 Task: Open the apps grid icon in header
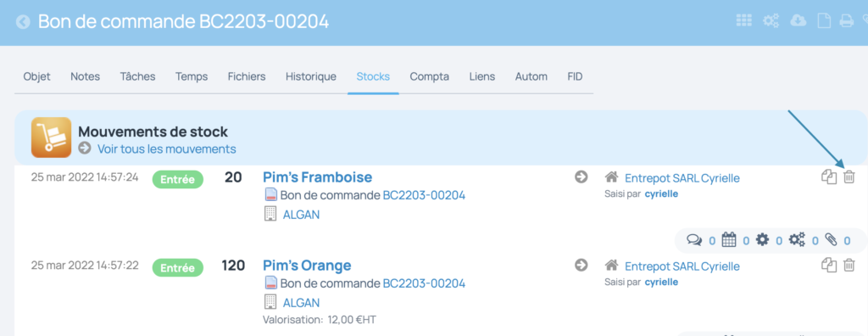pyautogui.click(x=744, y=21)
